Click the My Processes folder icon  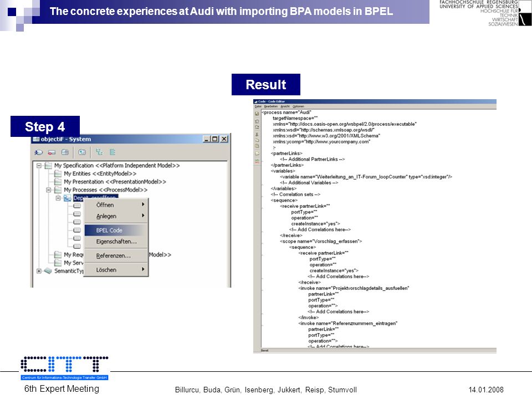pyautogui.click(x=58, y=190)
